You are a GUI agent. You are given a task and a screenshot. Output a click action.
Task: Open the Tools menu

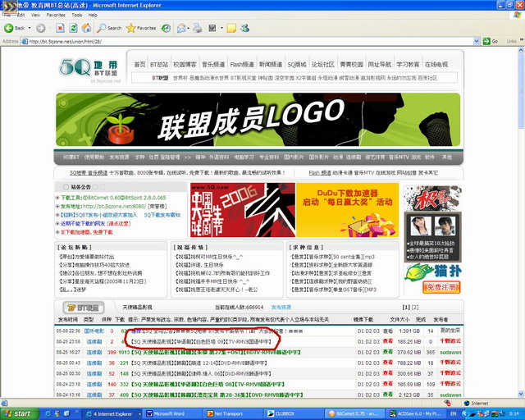[x=76, y=15]
